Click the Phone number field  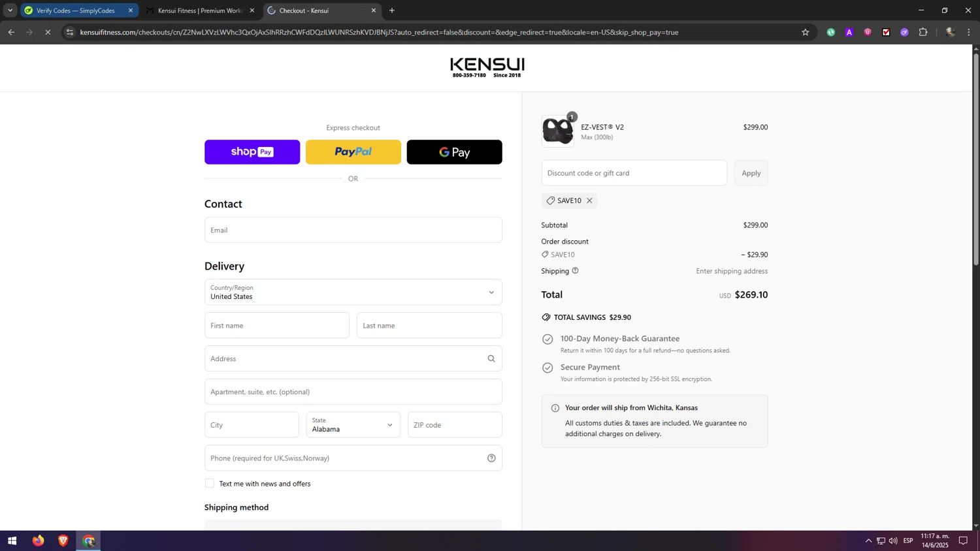point(353,458)
